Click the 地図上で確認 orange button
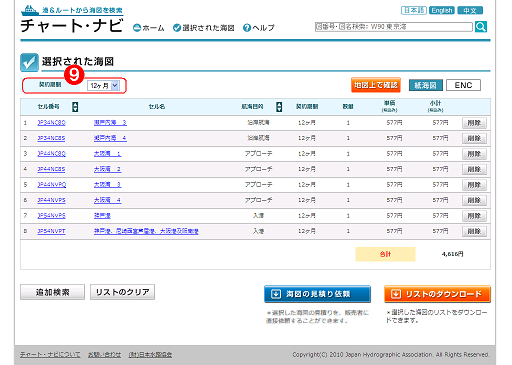 pyautogui.click(x=376, y=85)
